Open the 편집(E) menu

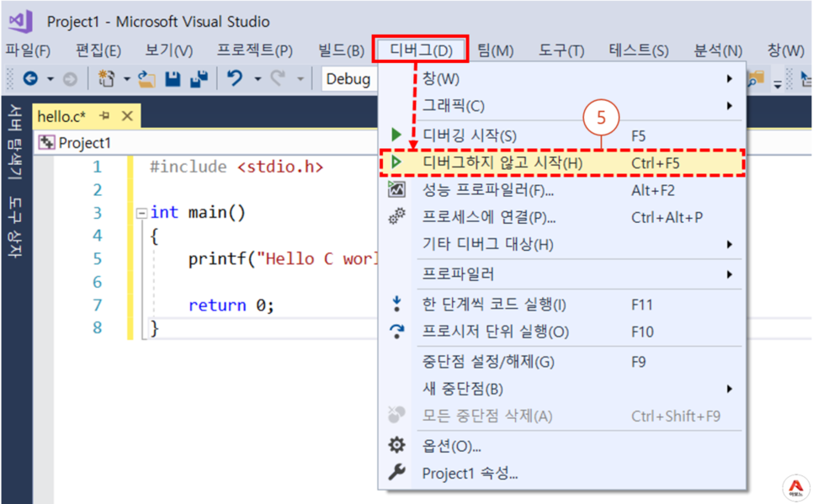98,50
